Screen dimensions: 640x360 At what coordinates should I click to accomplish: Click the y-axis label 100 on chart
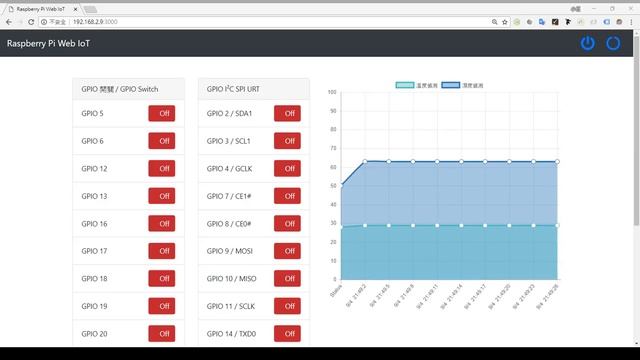click(x=332, y=92)
